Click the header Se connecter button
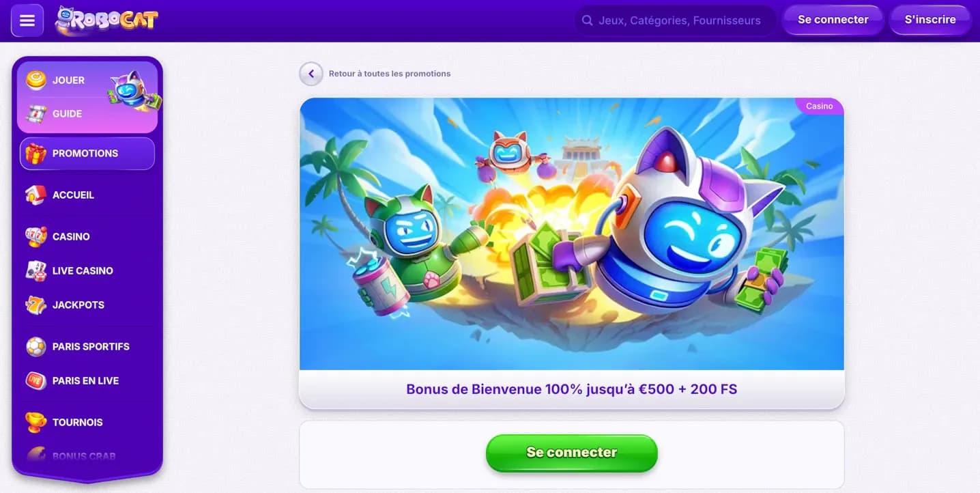 click(x=833, y=20)
